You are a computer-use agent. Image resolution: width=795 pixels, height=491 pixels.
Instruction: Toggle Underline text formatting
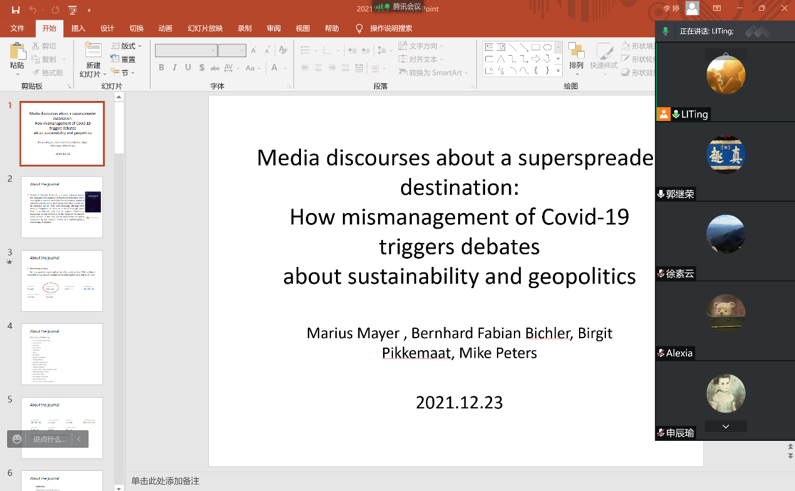point(188,68)
